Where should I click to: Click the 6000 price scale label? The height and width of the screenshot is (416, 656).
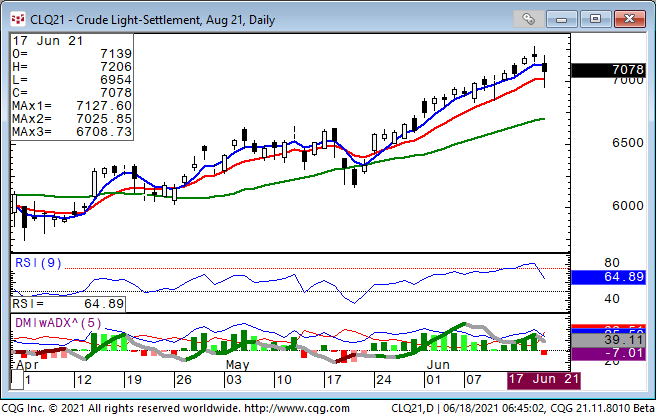pyautogui.click(x=628, y=206)
